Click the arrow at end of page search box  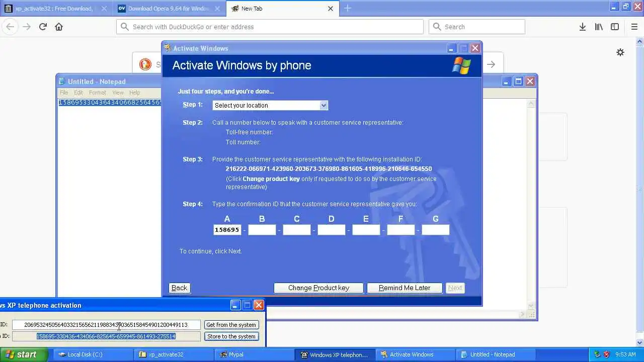click(x=491, y=64)
